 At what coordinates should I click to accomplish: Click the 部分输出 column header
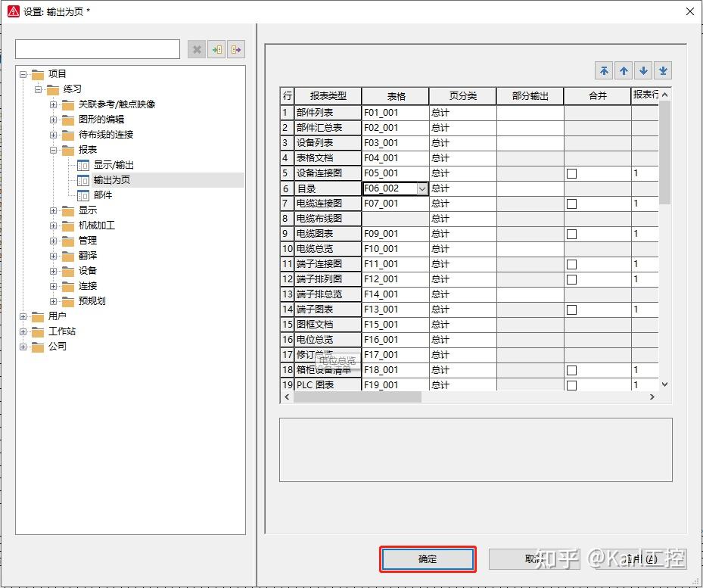click(x=530, y=96)
